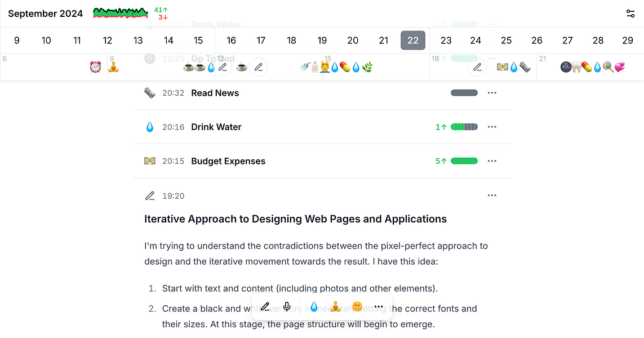This screenshot has width=644, height=338.
Task: Open the Drink Water entry at 20:16
Action: click(x=216, y=127)
